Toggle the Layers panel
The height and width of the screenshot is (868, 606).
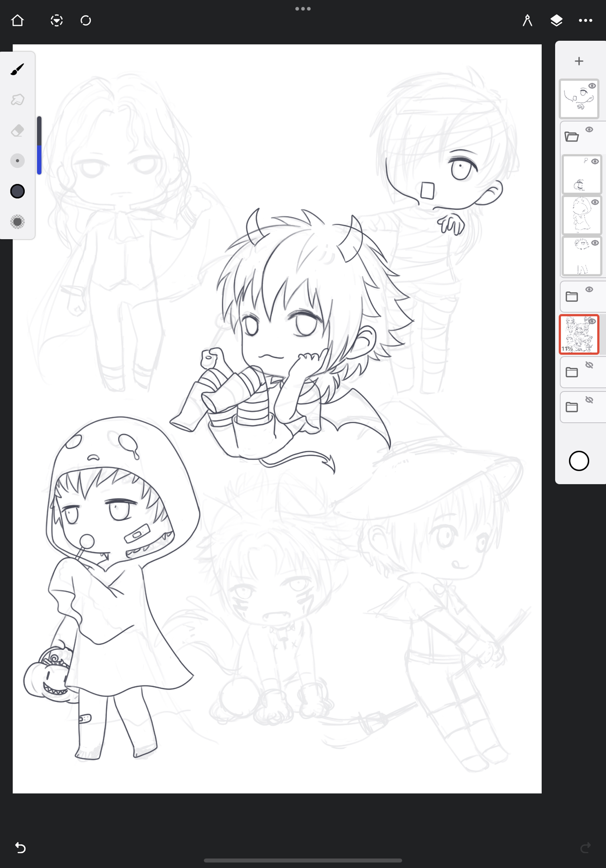click(556, 20)
